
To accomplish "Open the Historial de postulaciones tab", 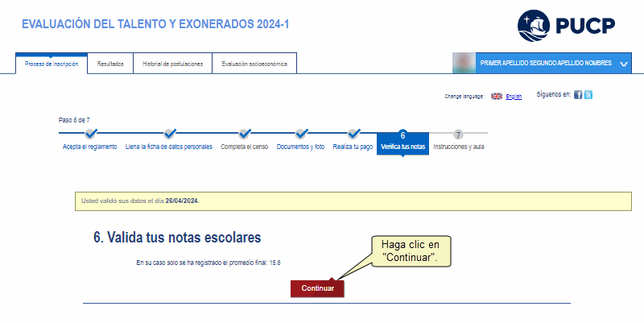I will (172, 64).
